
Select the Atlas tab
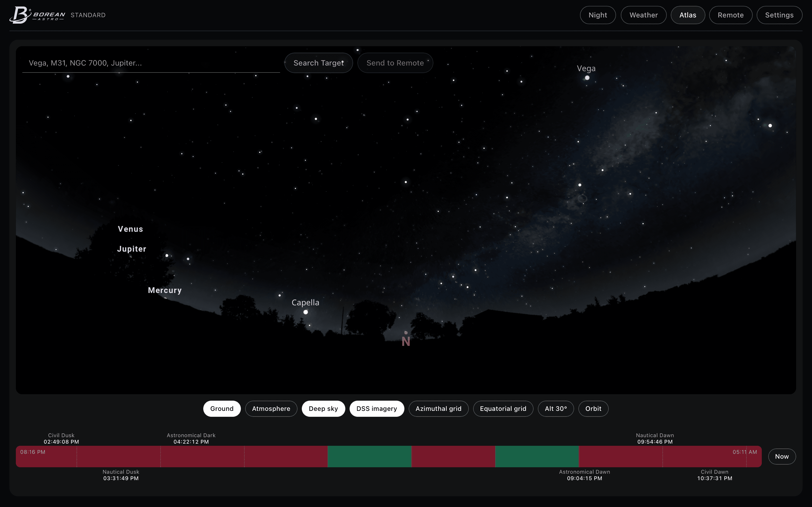[x=688, y=15]
